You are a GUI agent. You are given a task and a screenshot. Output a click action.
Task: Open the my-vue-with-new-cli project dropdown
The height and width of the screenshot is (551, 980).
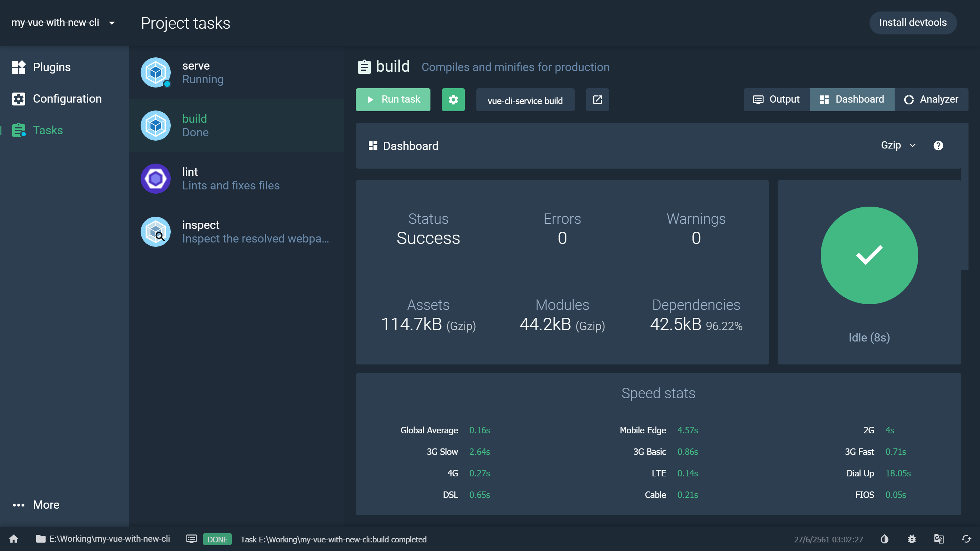point(63,23)
